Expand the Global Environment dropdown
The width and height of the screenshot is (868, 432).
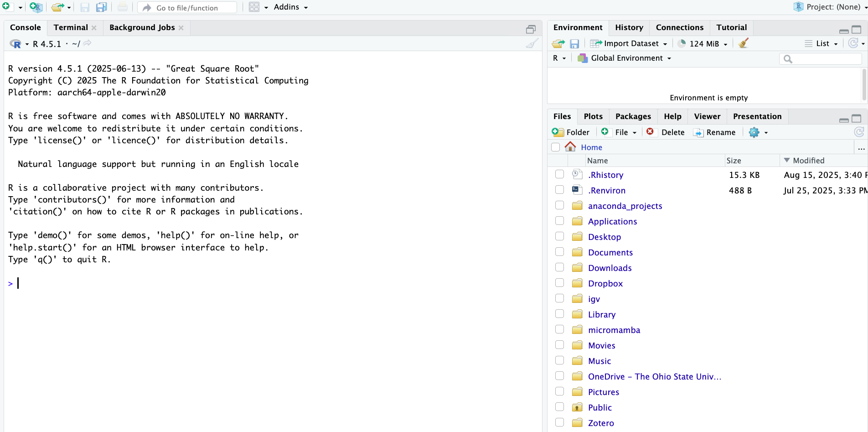[x=627, y=58]
